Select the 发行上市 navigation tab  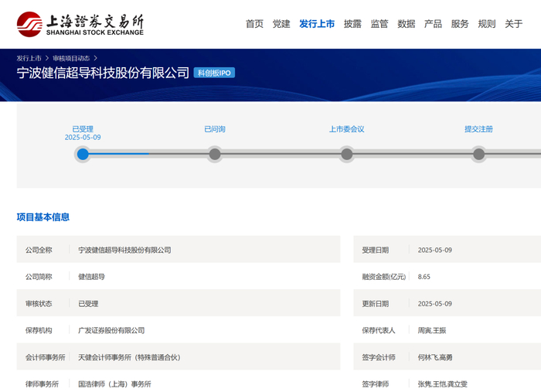point(317,24)
